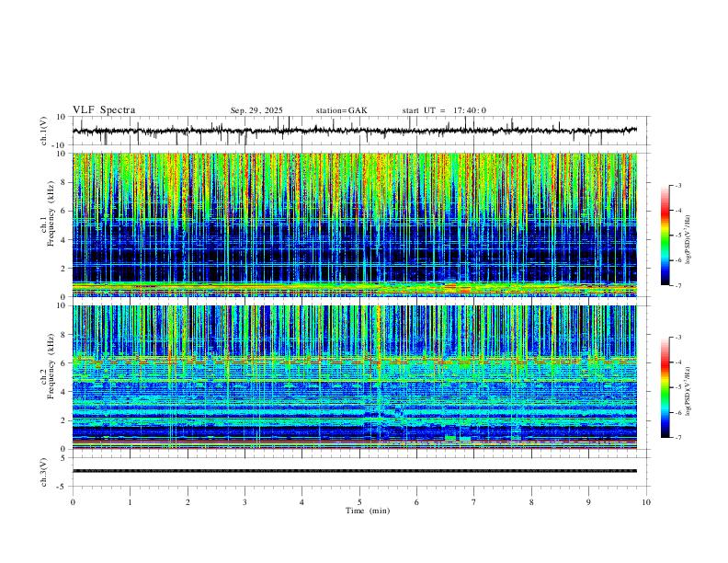Screen dimensions: 728x563
Task: Select the "start UT = 17:40:0" header text
Action: (444, 110)
